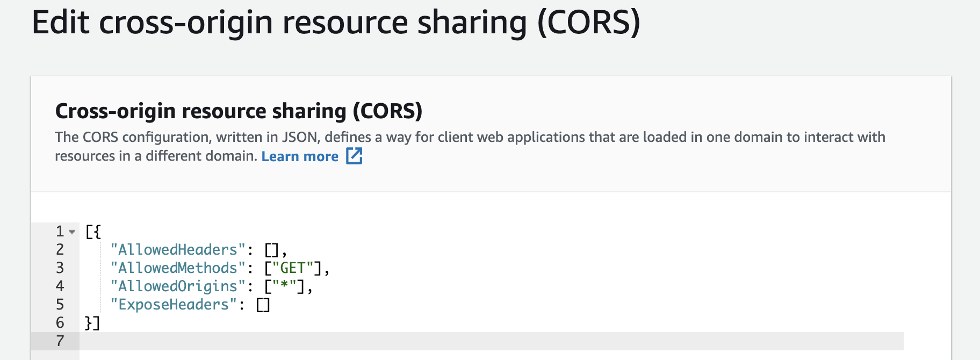Click the "AllowedHeaders" key in the JSON
Screen dimensions: 980x360
point(178,250)
